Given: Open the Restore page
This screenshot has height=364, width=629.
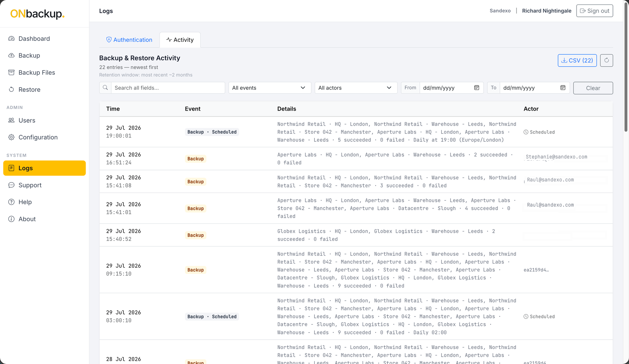Looking at the screenshot, I should pos(44,90).
